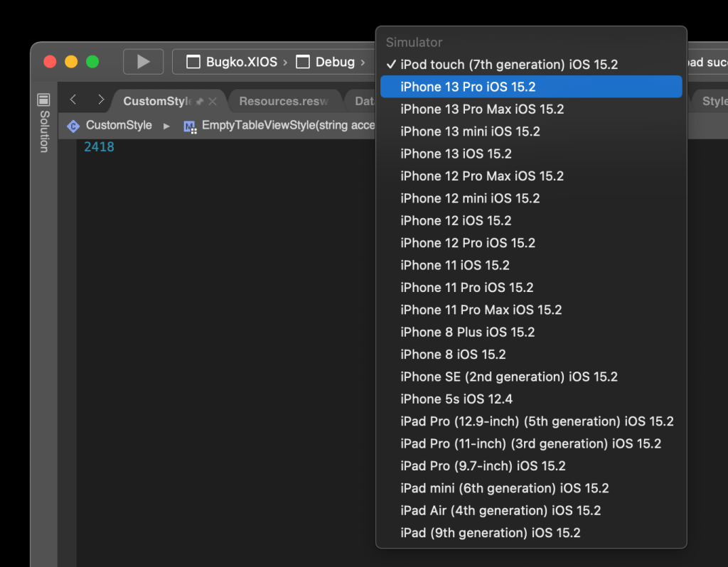Click line number 2418 in editor
728x567 pixels.
[x=99, y=147]
